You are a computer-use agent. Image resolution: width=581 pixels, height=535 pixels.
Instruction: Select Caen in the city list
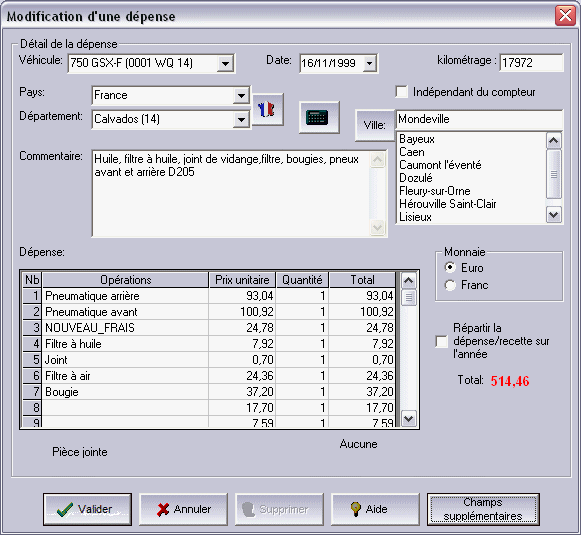pos(412,152)
